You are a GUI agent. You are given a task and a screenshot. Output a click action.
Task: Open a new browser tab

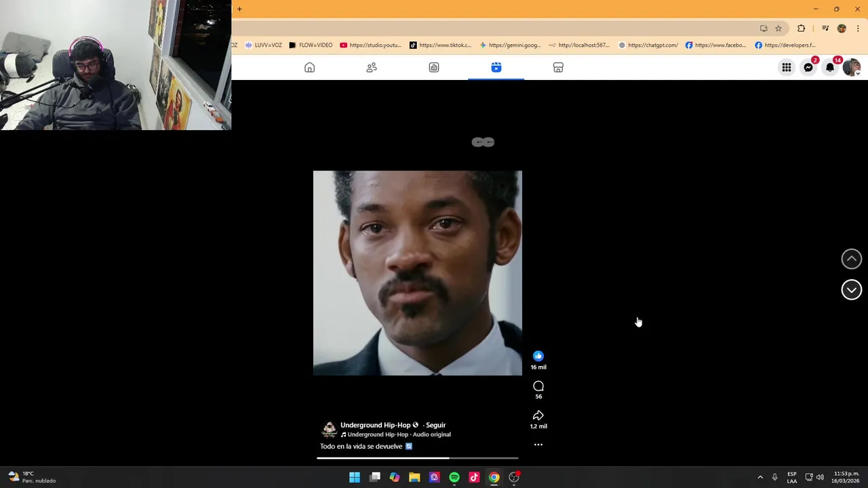tap(239, 9)
